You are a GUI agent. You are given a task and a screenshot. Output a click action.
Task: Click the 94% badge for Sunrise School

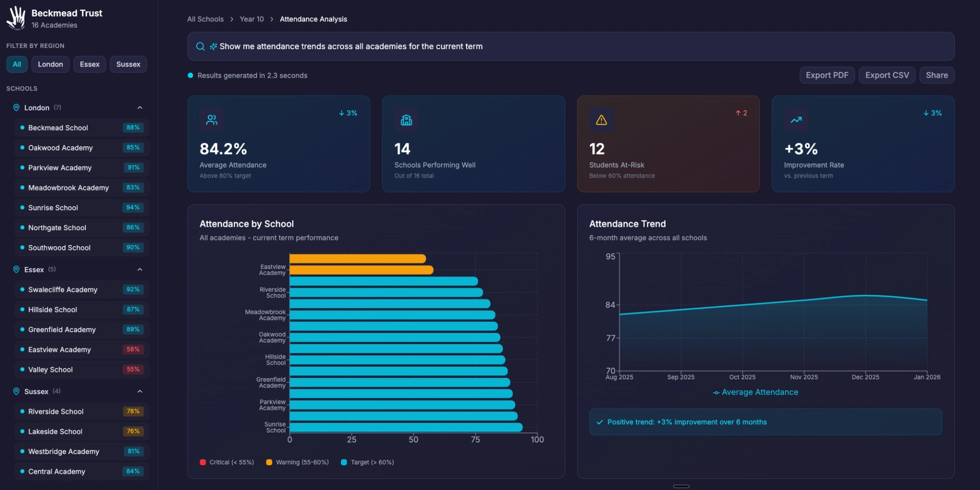click(x=133, y=208)
